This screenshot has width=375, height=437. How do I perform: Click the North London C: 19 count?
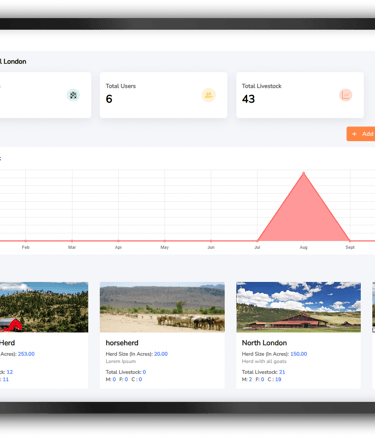pos(274,379)
